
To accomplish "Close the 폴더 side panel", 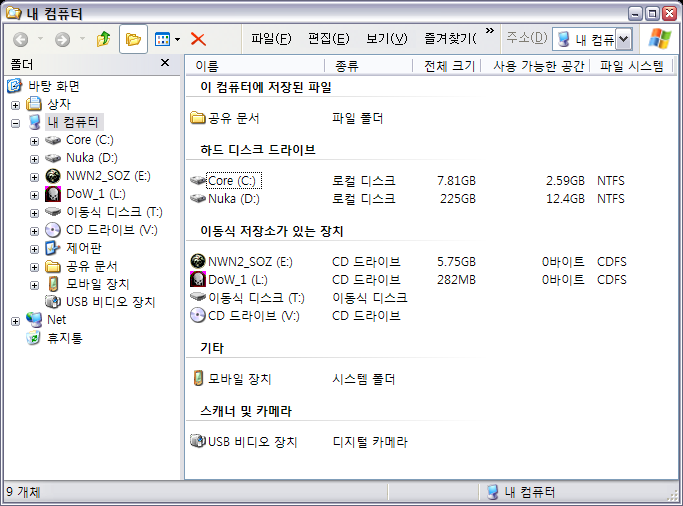I will pyautogui.click(x=165, y=63).
